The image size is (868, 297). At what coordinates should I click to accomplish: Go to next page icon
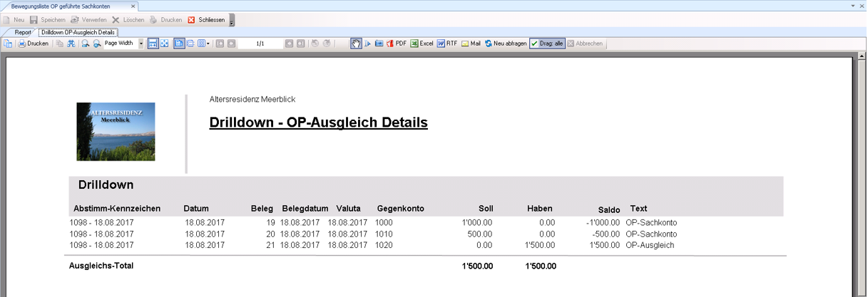[290, 43]
